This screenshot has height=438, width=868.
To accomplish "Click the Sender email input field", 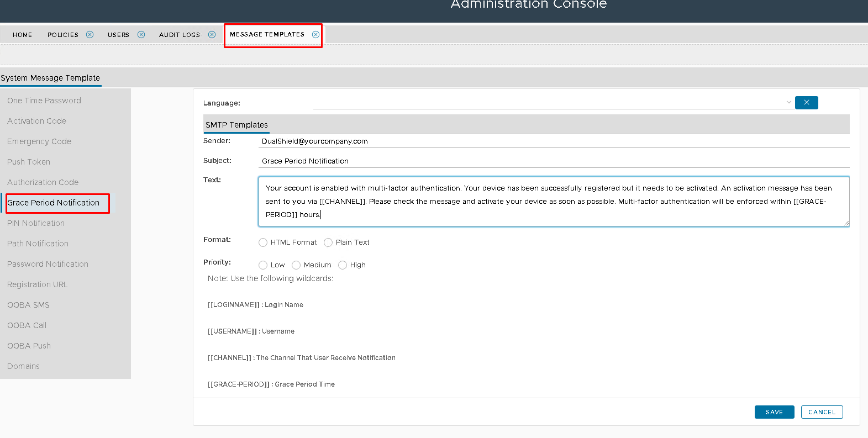I will coord(553,141).
